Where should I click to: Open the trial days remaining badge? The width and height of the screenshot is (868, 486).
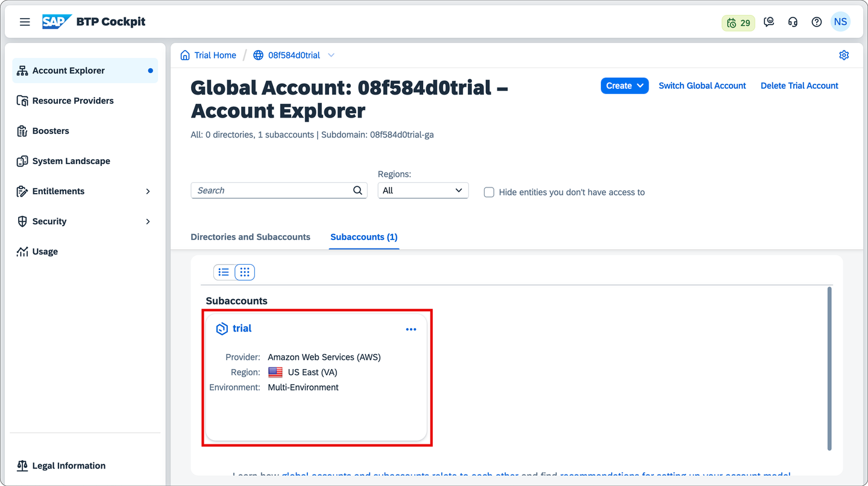[x=738, y=23]
